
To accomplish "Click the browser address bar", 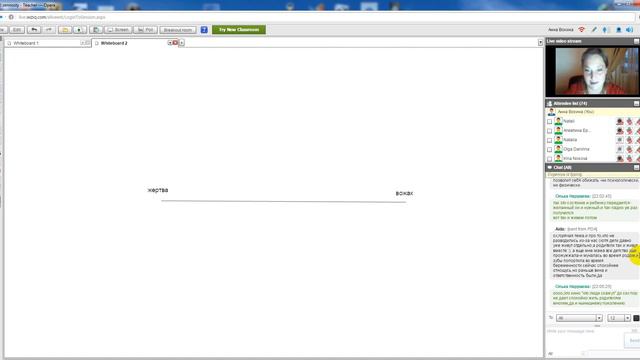I will click(318, 17).
